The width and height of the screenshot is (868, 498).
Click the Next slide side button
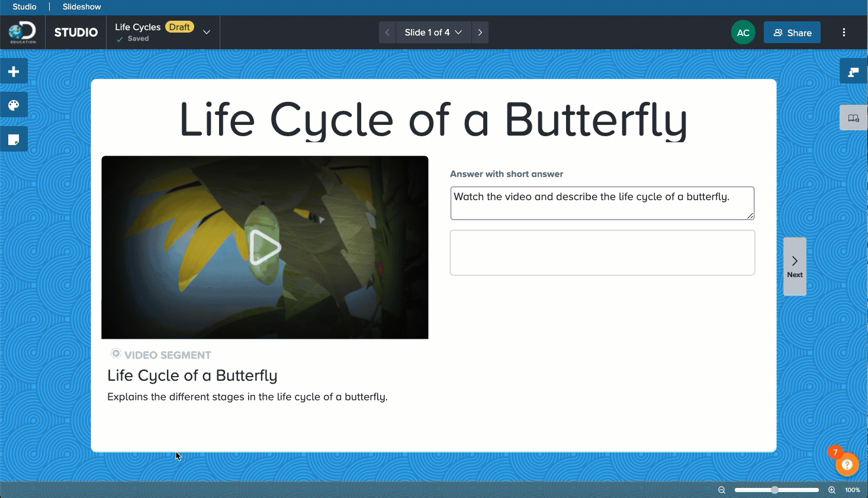point(795,266)
